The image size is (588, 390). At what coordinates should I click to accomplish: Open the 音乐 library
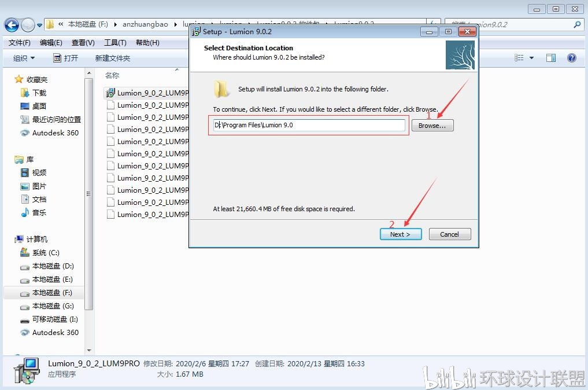coord(39,213)
